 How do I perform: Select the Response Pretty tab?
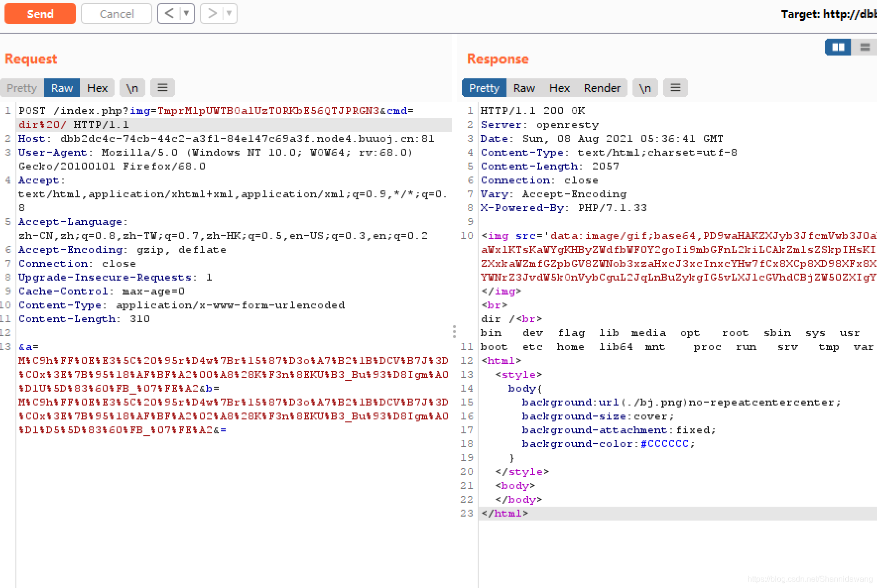pyautogui.click(x=484, y=88)
